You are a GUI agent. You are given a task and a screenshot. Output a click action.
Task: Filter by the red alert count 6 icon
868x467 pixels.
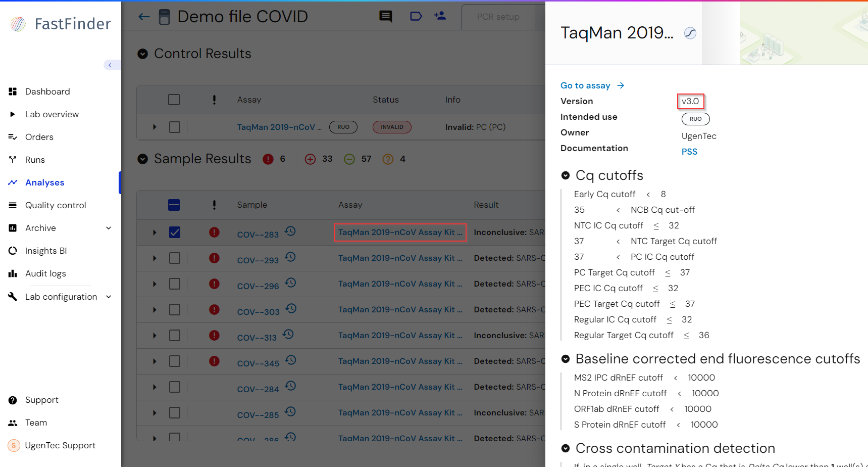(268, 159)
